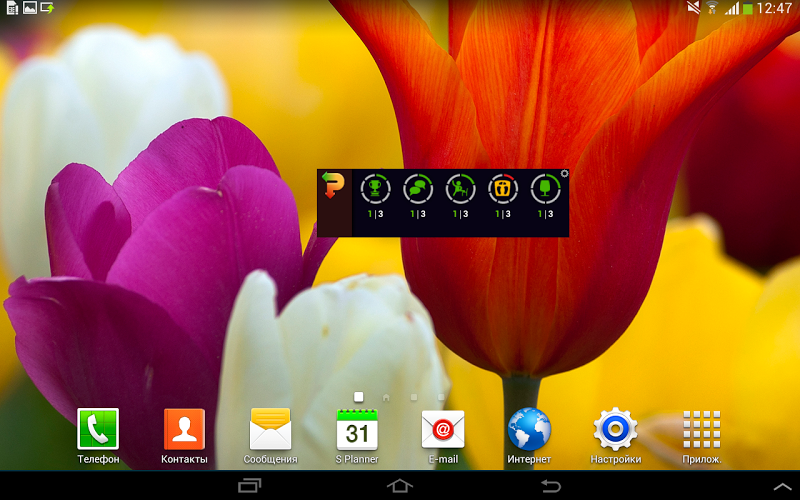
Task: Open the chat bubbles goal in the widget
Action: [417, 189]
